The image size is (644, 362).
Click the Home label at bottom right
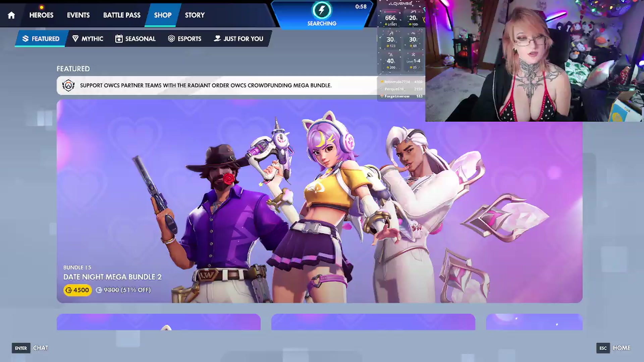click(622, 348)
